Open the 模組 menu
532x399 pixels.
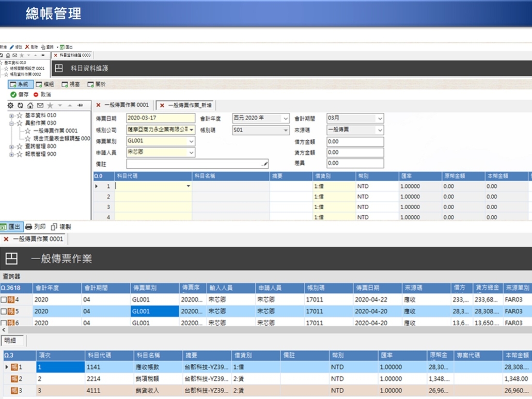[45, 84]
